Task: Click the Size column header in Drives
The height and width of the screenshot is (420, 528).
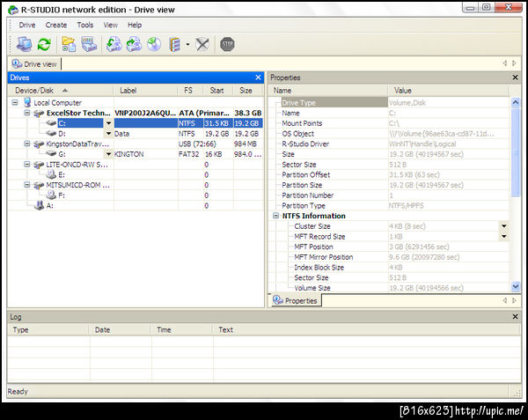Action: (x=248, y=91)
